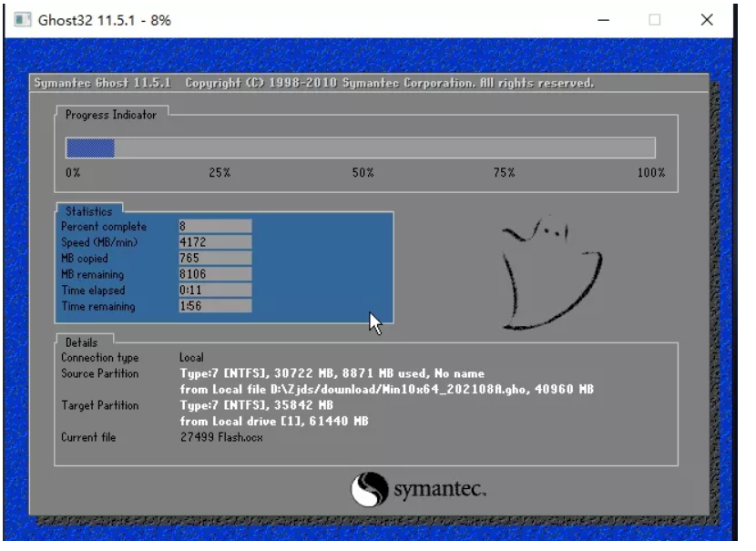Select the Percent complete value field

(215, 226)
